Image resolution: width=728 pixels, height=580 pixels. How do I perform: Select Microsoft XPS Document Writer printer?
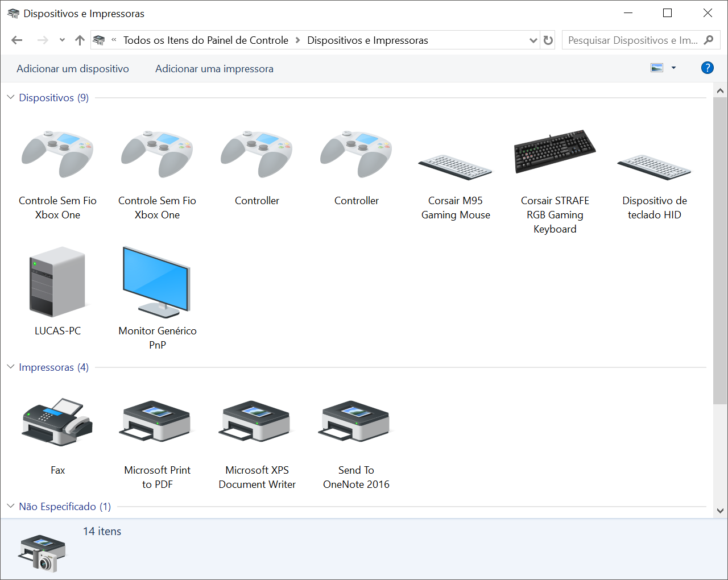coord(257,444)
